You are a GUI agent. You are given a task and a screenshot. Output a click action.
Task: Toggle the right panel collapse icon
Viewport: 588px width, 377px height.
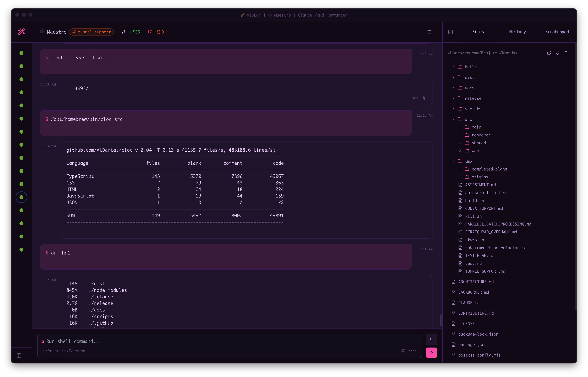click(x=450, y=32)
